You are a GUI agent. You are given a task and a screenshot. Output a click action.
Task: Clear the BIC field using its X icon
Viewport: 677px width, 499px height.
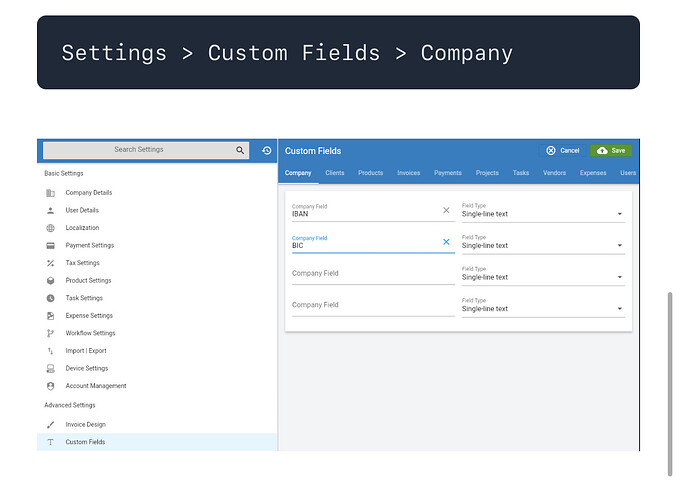(x=446, y=242)
